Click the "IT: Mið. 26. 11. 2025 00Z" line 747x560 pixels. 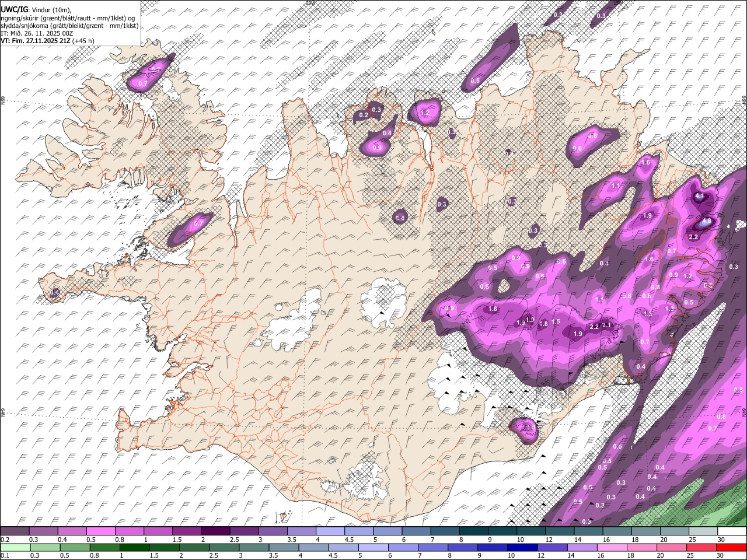tap(37, 33)
